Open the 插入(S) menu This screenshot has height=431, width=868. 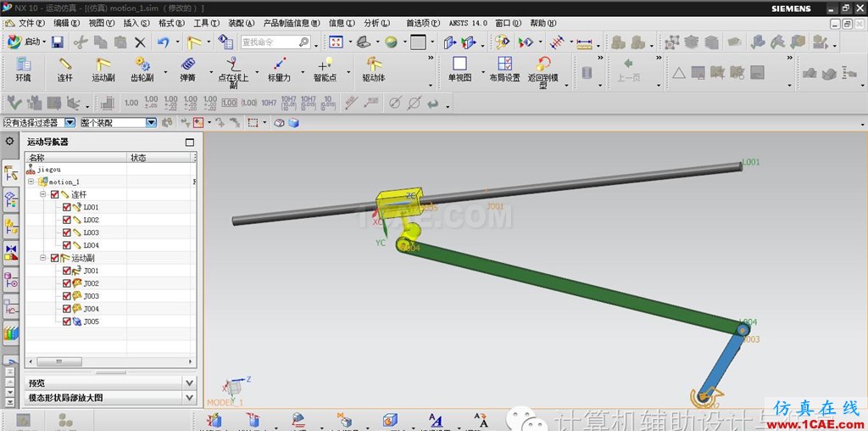coord(136,23)
